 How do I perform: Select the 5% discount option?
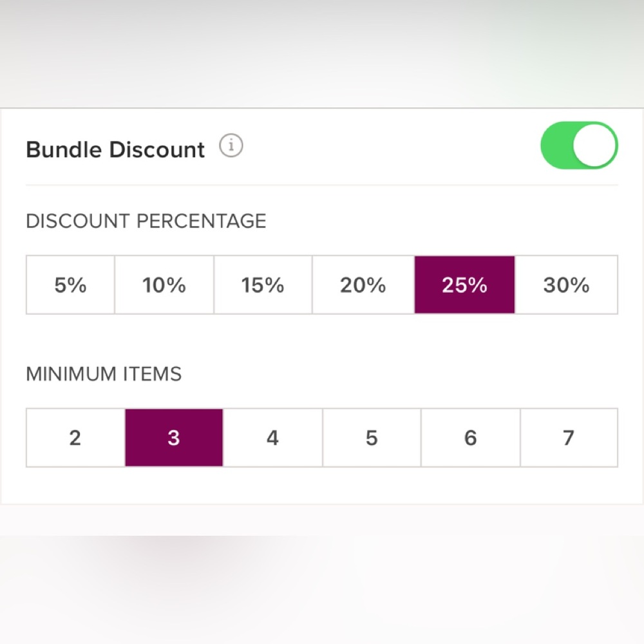70,285
